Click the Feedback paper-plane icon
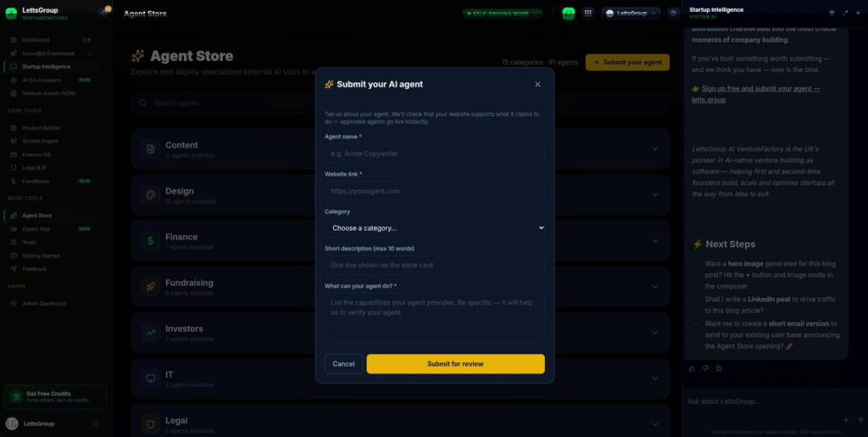868x437 pixels. pos(14,269)
